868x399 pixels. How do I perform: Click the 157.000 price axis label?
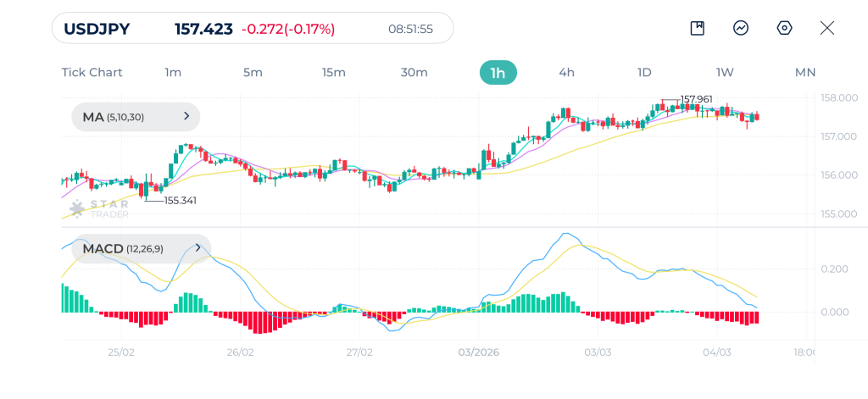point(837,136)
